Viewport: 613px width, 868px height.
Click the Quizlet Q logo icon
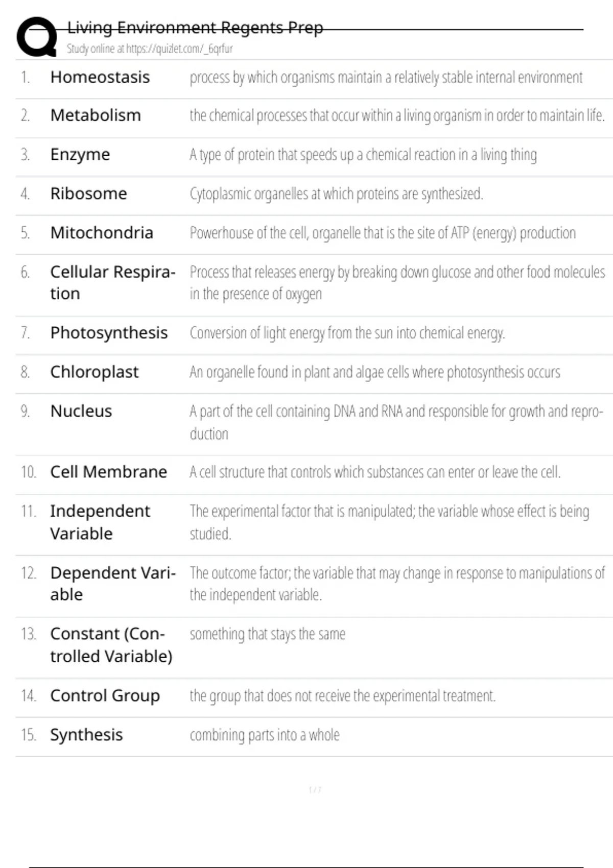point(37,37)
